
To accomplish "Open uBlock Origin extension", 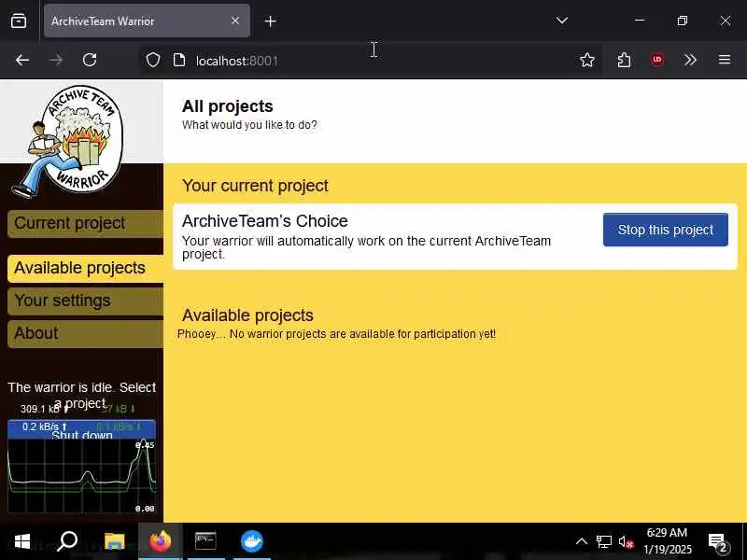I will [x=657, y=60].
